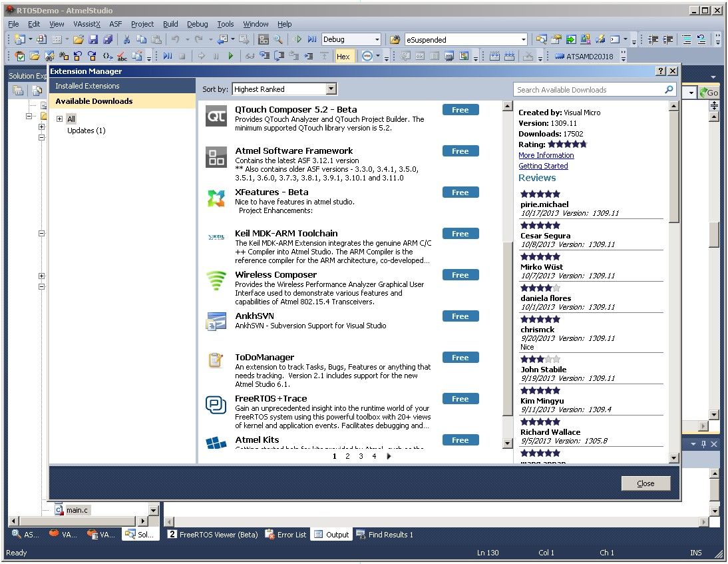
Task: Click the ToDoManager notepad icon
Action: coord(216,360)
